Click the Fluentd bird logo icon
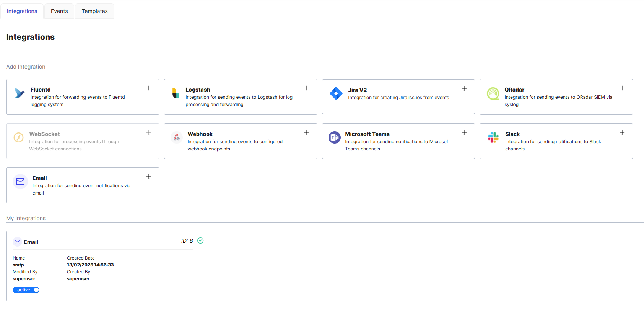 [x=20, y=93]
